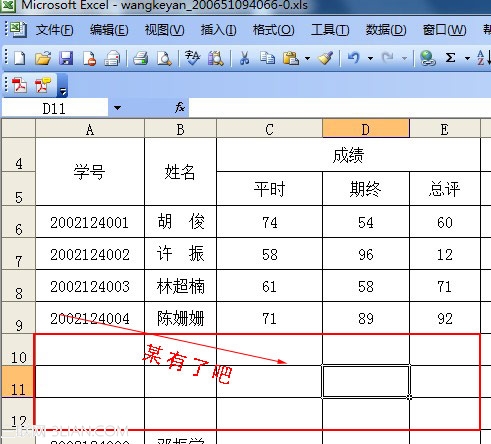Select the Format Painter brush icon
This screenshot has width=491, height=444.
325,58
